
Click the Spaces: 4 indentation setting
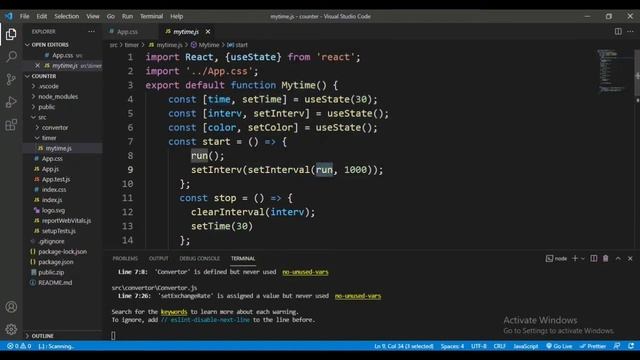pyautogui.click(x=452, y=346)
